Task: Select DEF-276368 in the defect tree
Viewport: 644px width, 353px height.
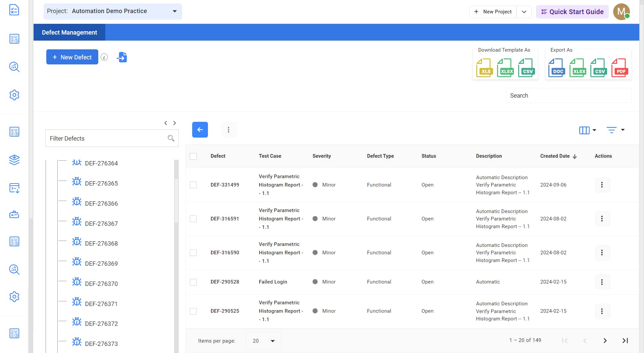Action: click(101, 244)
